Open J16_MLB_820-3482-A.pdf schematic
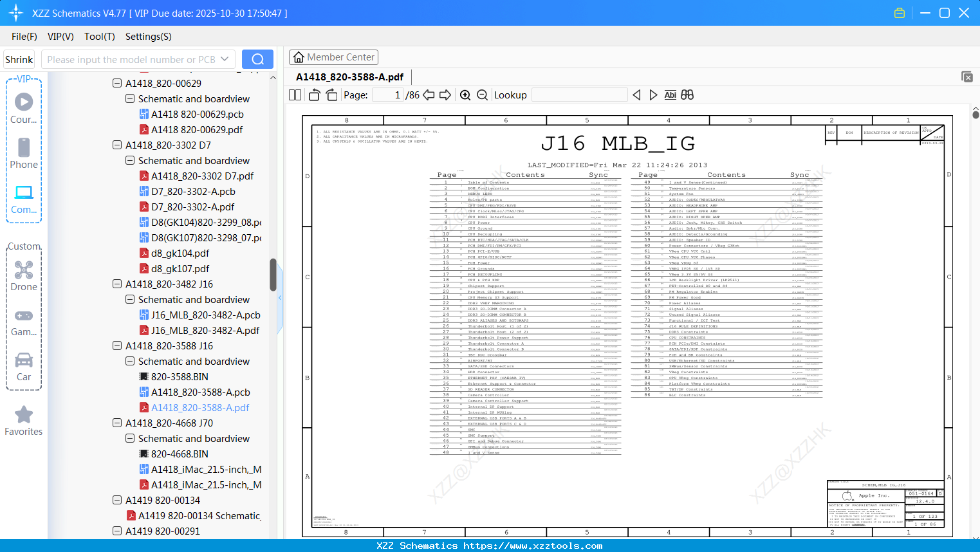980x552 pixels. (205, 330)
